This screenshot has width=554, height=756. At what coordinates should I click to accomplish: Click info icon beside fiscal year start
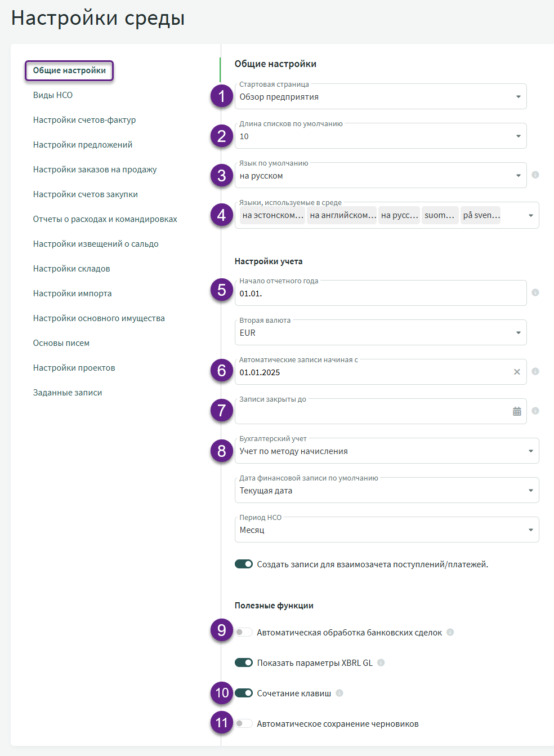[535, 293]
